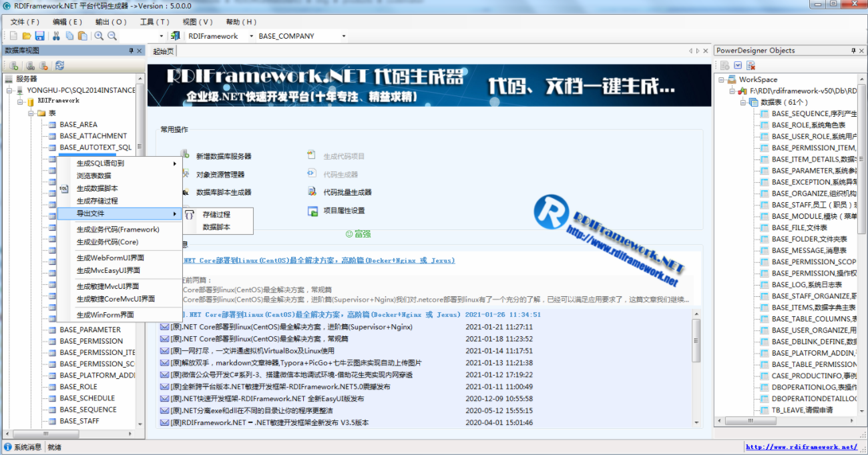Open article 解放双手, markdown文章神器
Image resolution: width=868 pixels, height=455 pixels.
pyautogui.click(x=296, y=363)
